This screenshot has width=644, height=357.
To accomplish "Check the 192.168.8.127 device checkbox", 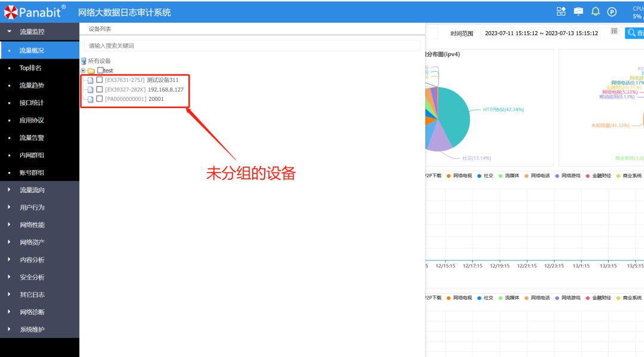I will [99, 90].
